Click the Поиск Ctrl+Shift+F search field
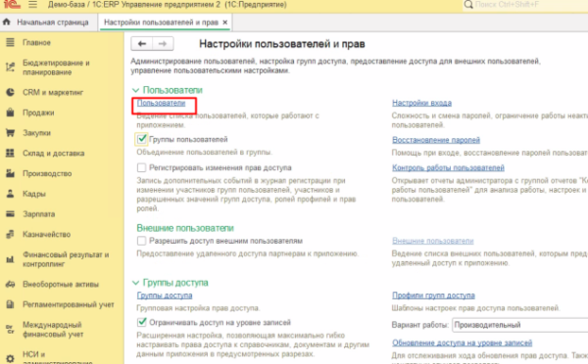The width and height of the screenshot is (588, 364). [x=526, y=5]
